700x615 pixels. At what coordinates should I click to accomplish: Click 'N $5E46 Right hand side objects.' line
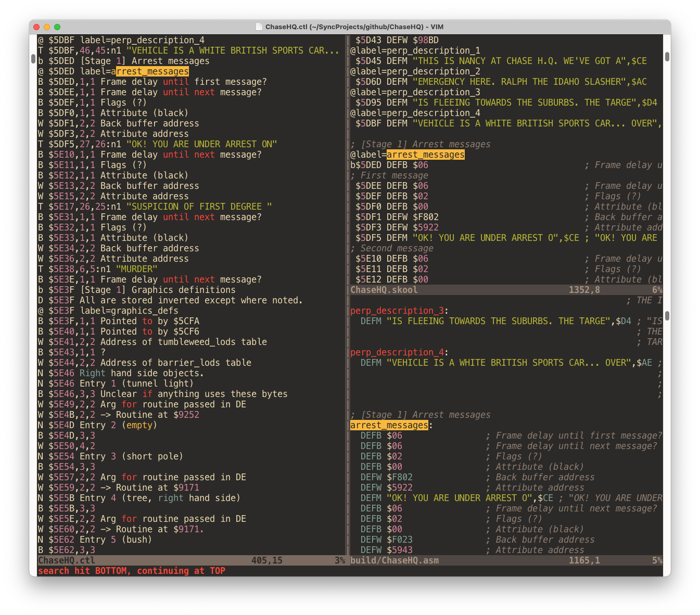[121, 373]
